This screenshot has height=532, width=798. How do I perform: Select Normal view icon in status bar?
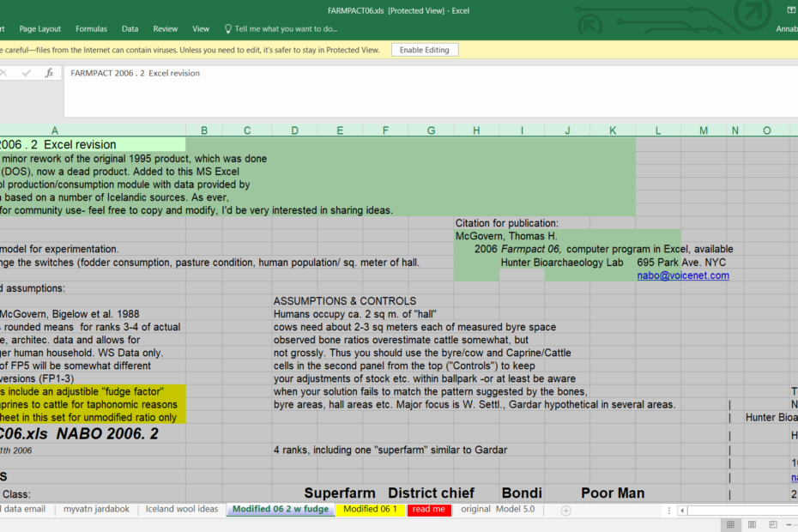point(730,524)
